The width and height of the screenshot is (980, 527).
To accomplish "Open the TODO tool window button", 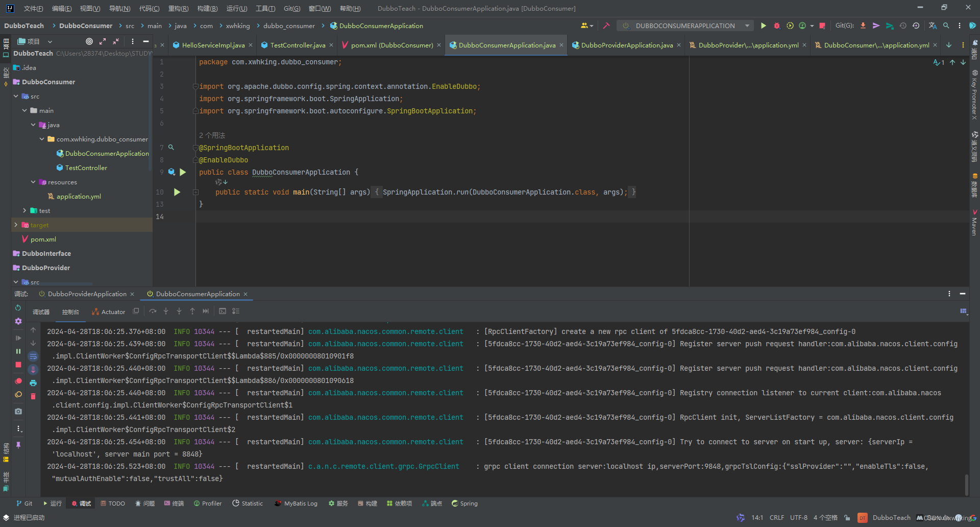I will pos(113,504).
